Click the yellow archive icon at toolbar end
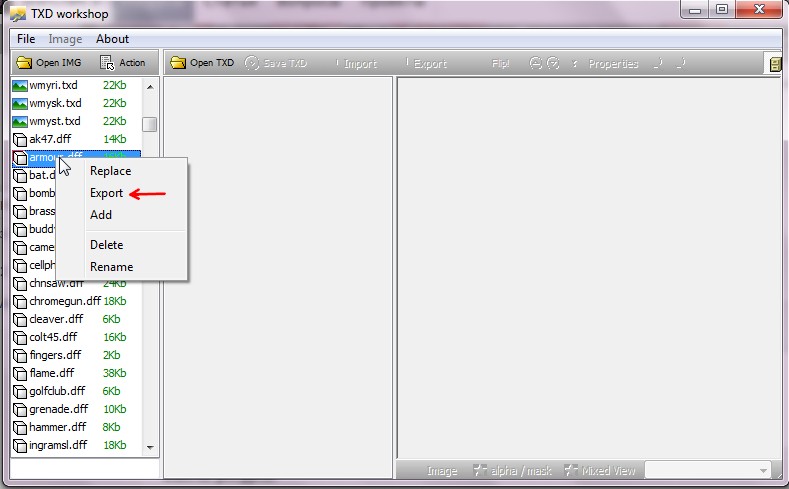This screenshot has height=489, width=789. point(775,64)
